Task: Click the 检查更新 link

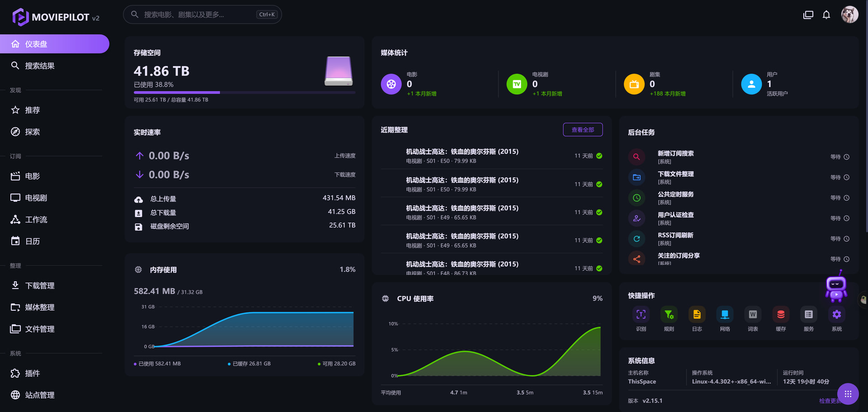Action: point(830,401)
